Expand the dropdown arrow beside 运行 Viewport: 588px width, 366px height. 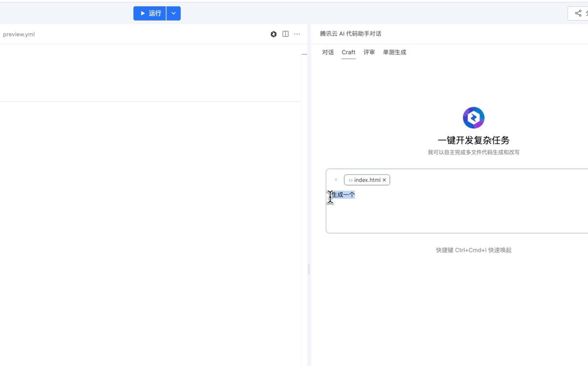(x=174, y=13)
